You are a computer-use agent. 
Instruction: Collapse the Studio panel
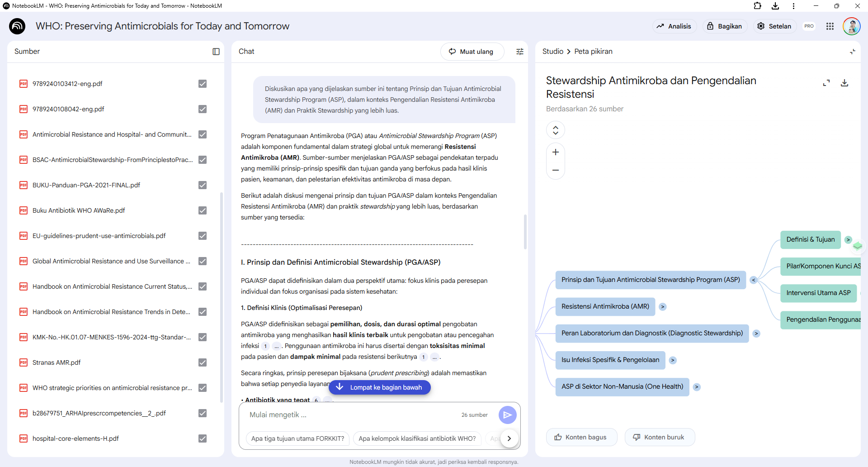[852, 52]
